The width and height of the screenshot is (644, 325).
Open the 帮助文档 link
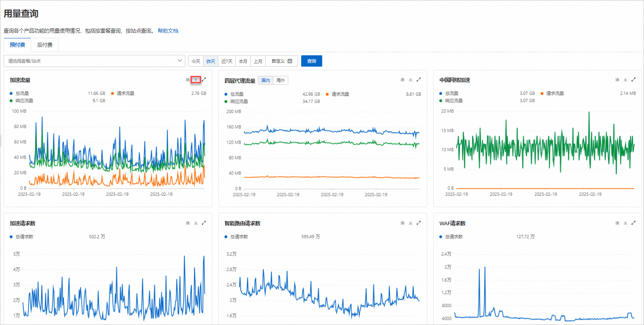[168, 31]
